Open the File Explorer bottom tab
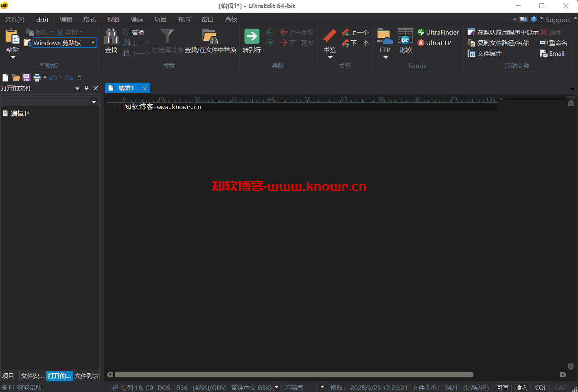The height and width of the screenshot is (392, 578). tap(32, 376)
